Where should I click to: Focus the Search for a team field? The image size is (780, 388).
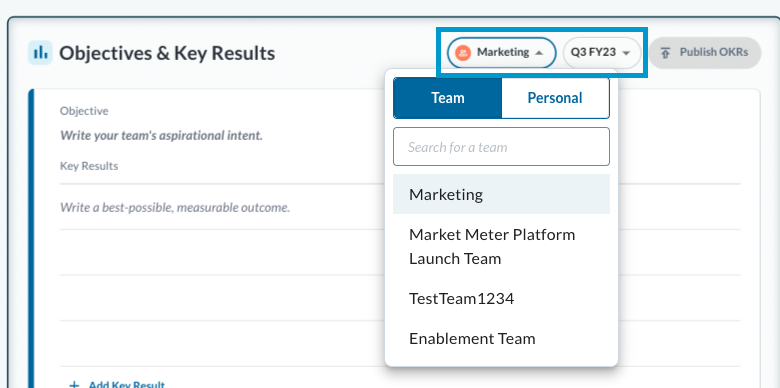[501, 147]
